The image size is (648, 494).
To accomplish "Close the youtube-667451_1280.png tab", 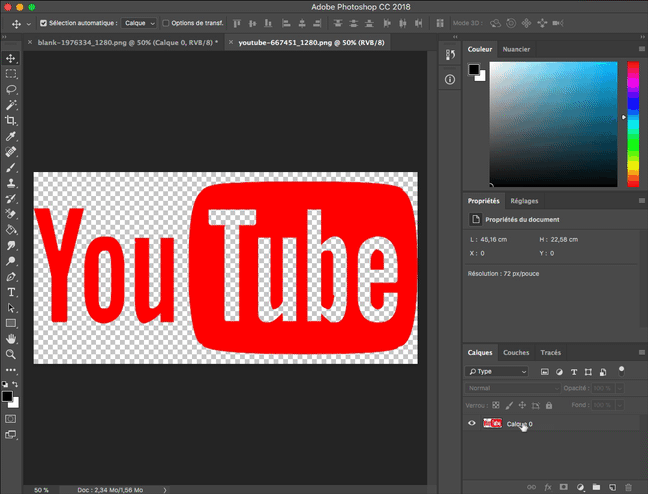I will [231, 42].
